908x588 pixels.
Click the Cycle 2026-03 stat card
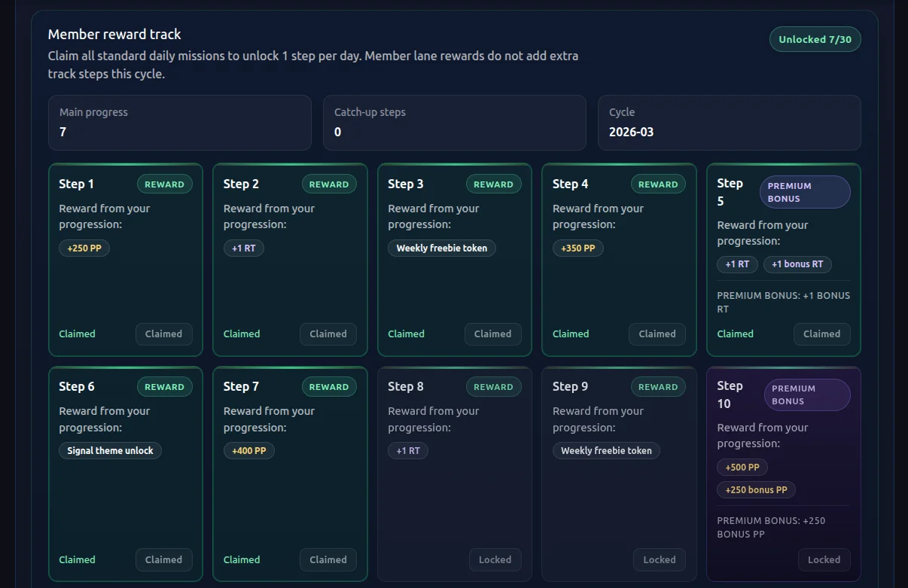coord(729,123)
